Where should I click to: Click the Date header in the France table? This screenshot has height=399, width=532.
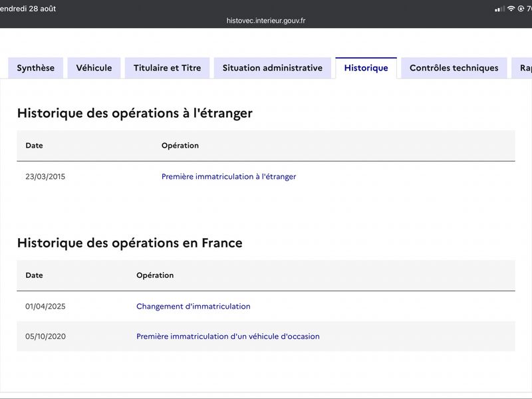pos(35,275)
